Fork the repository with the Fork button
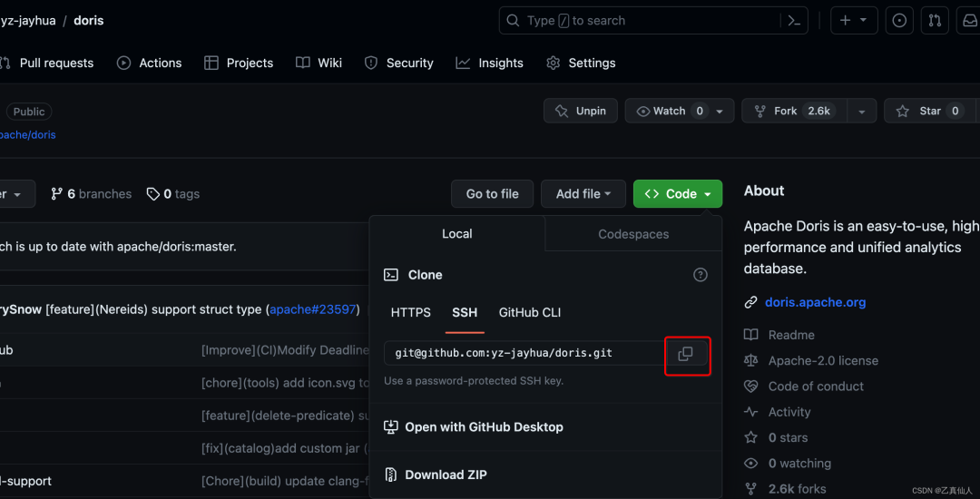 pos(794,112)
